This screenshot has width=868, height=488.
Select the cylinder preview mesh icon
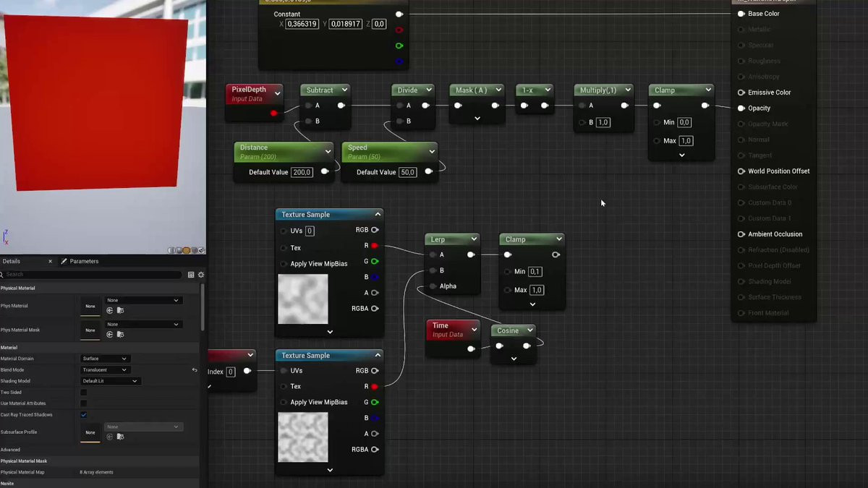click(171, 250)
